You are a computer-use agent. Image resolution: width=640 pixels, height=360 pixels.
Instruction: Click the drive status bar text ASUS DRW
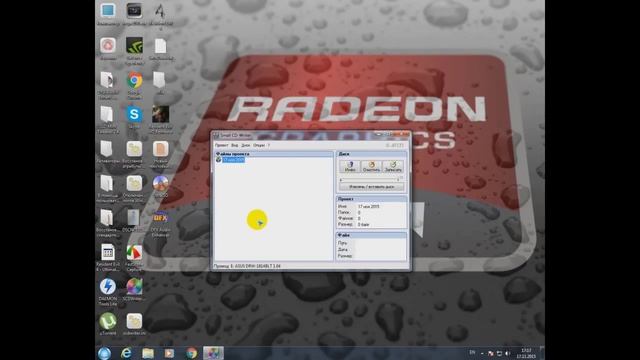click(x=247, y=266)
